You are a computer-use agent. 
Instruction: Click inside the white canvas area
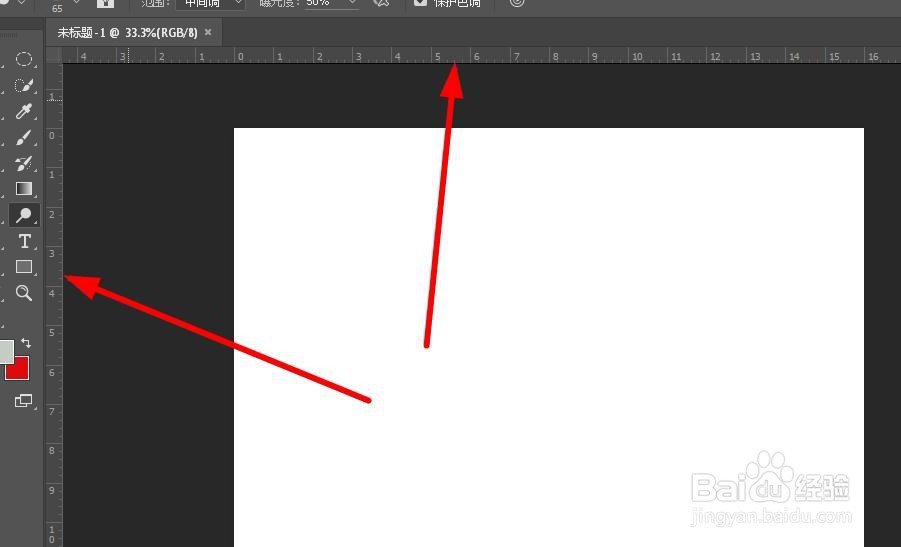pos(549,337)
